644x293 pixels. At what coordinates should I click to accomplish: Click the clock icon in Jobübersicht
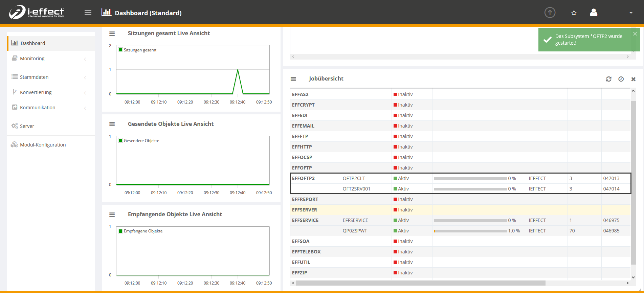point(621,79)
